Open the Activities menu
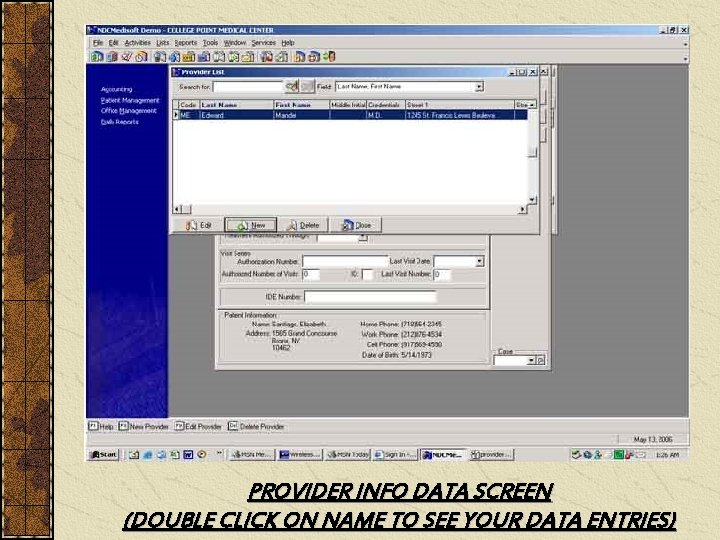Image resolution: width=720 pixels, height=540 pixels. point(138,43)
